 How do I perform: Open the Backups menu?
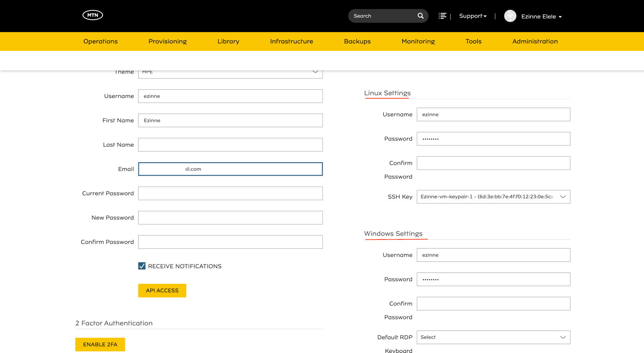pyautogui.click(x=357, y=41)
